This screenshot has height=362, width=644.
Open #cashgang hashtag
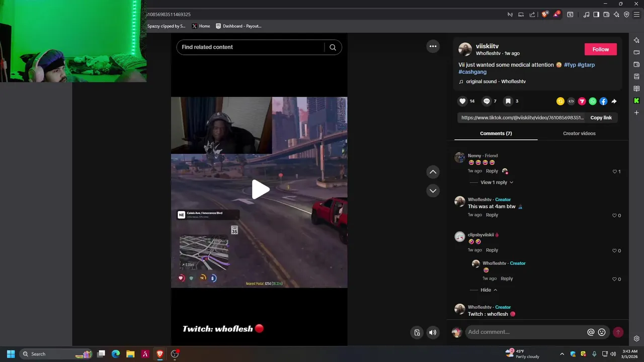[x=472, y=72]
